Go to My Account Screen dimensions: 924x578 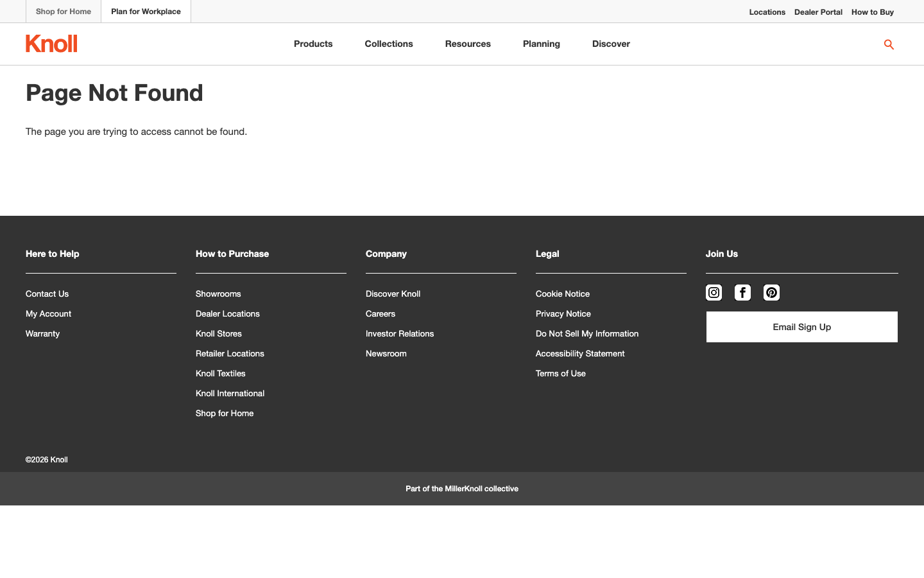click(x=48, y=314)
